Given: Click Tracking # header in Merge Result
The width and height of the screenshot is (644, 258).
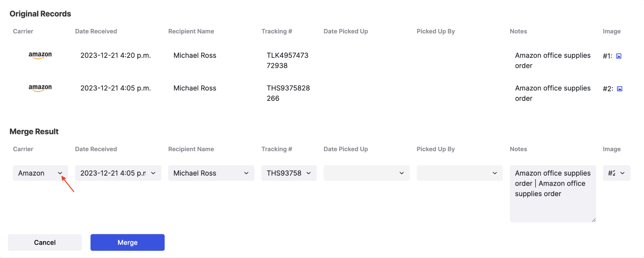Looking at the screenshot, I should point(277,149).
